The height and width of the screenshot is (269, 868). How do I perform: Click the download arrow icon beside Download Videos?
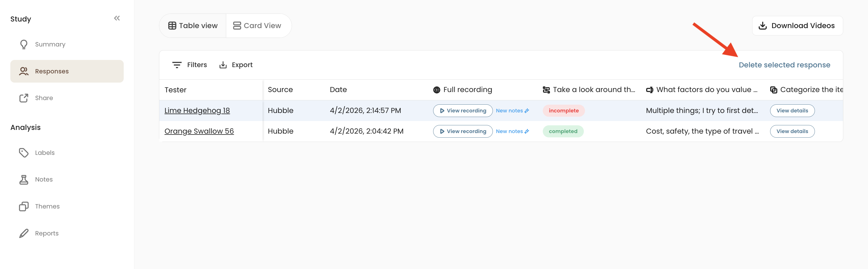[763, 26]
